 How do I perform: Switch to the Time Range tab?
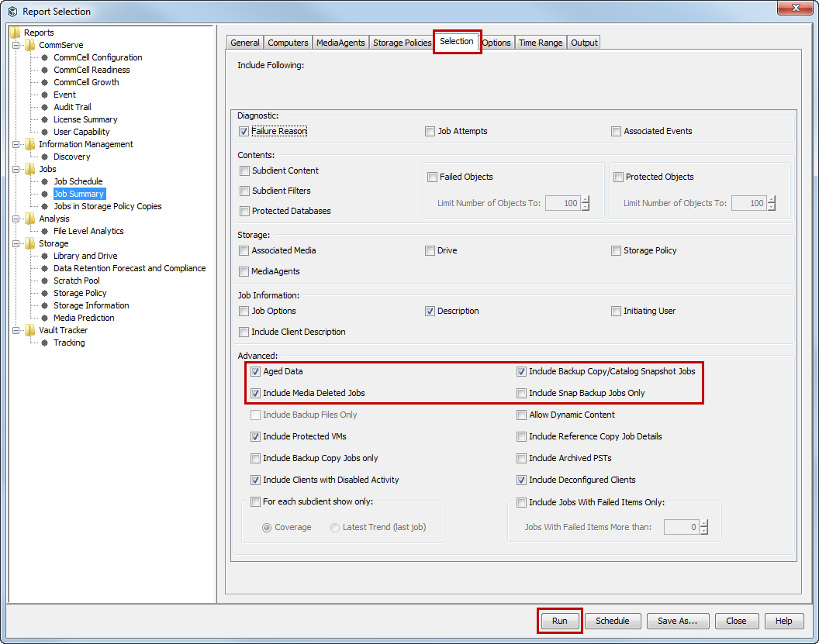541,43
